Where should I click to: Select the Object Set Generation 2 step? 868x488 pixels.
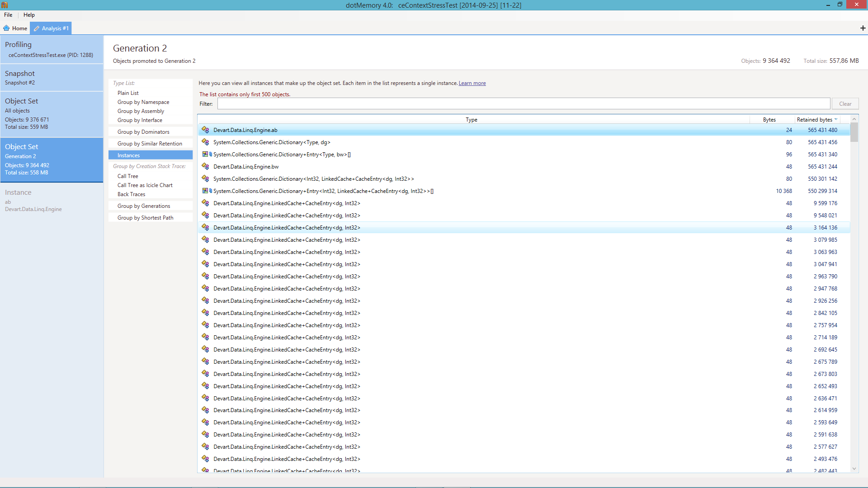(x=52, y=160)
